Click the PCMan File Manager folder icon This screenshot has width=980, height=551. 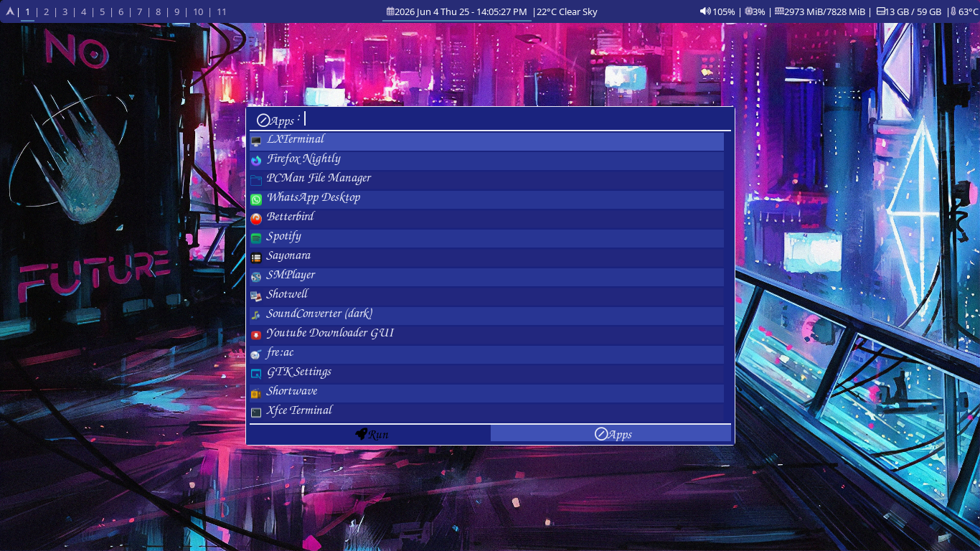[256, 180]
